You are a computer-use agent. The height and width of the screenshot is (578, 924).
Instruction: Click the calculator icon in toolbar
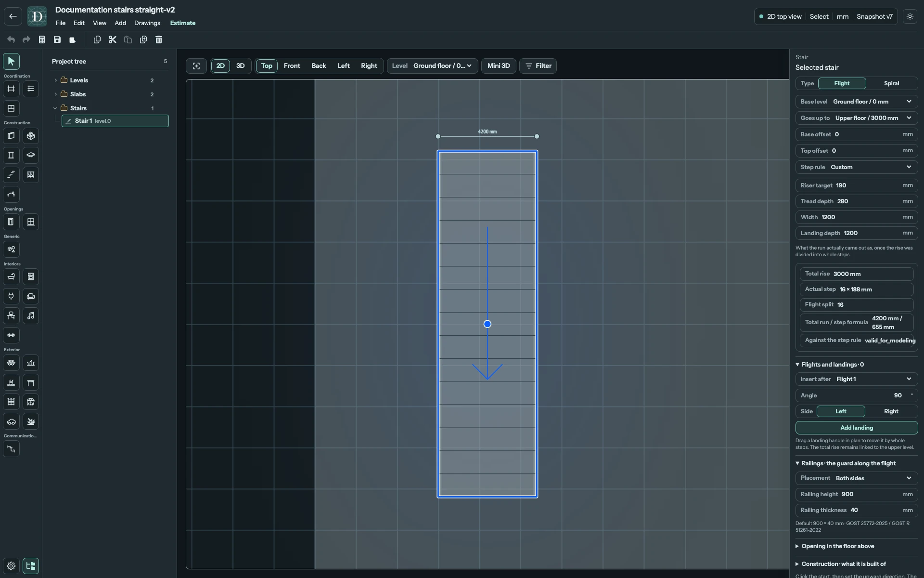42,39
